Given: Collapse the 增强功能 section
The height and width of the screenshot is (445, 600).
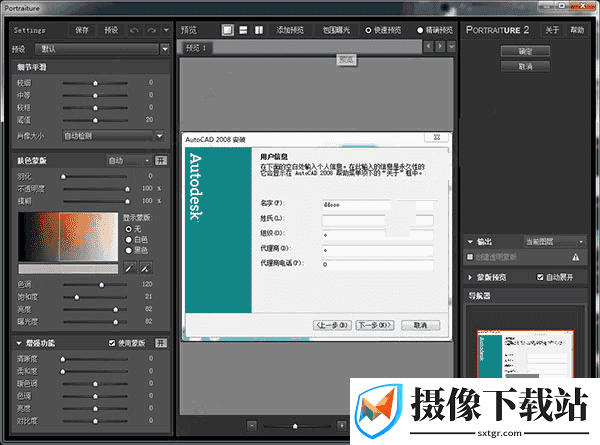Looking at the screenshot, I should click(19, 343).
